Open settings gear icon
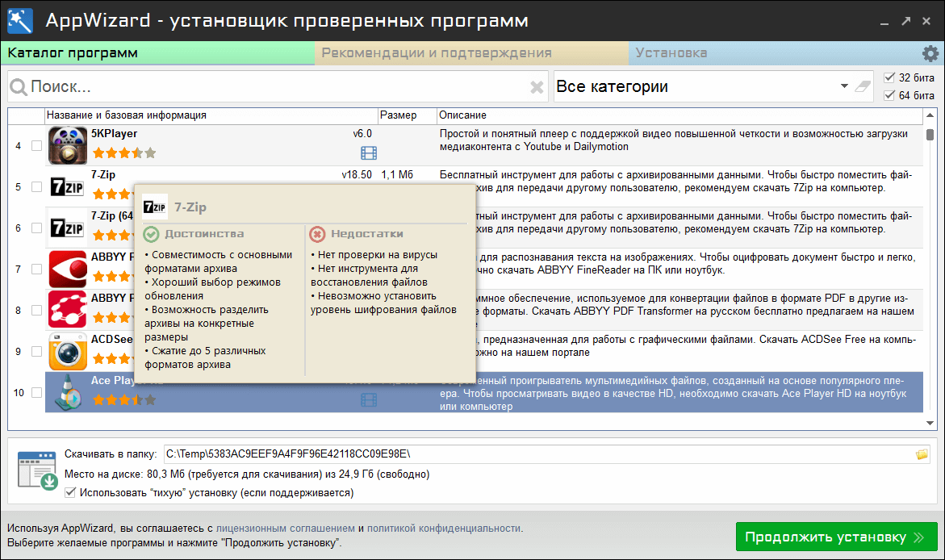This screenshot has width=945, height=560. [930, 53]
